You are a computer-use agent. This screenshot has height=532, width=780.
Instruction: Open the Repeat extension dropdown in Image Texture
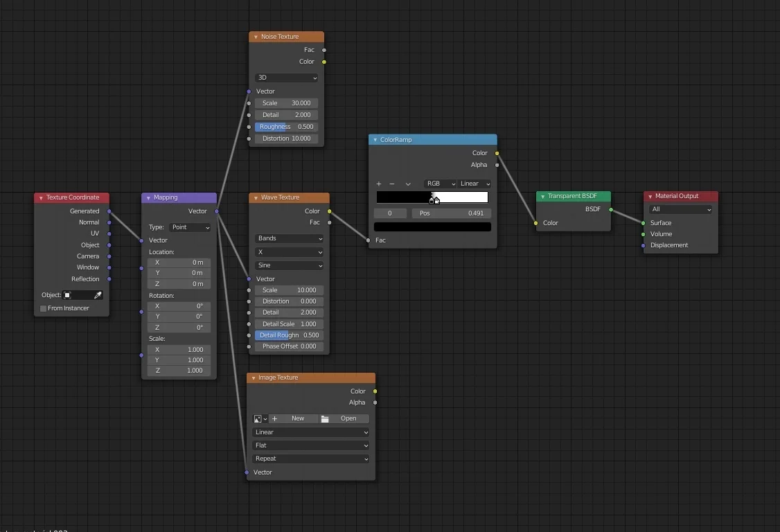310,458
